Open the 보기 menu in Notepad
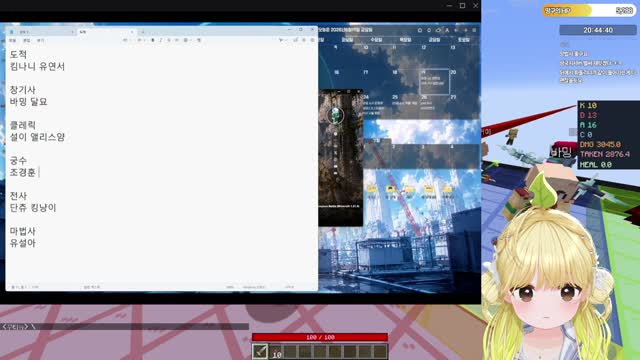640x360 pixels. coord(40,40)
